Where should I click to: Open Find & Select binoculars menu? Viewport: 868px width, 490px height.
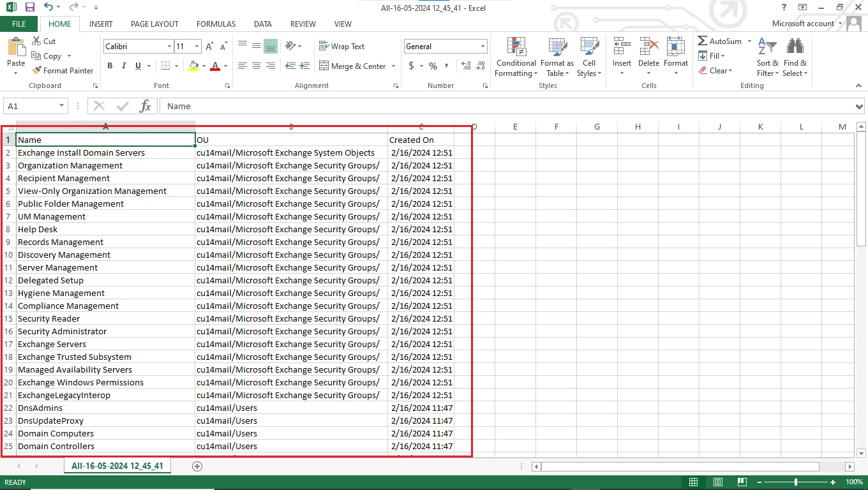pyautogui.click(x=795, y=57)
